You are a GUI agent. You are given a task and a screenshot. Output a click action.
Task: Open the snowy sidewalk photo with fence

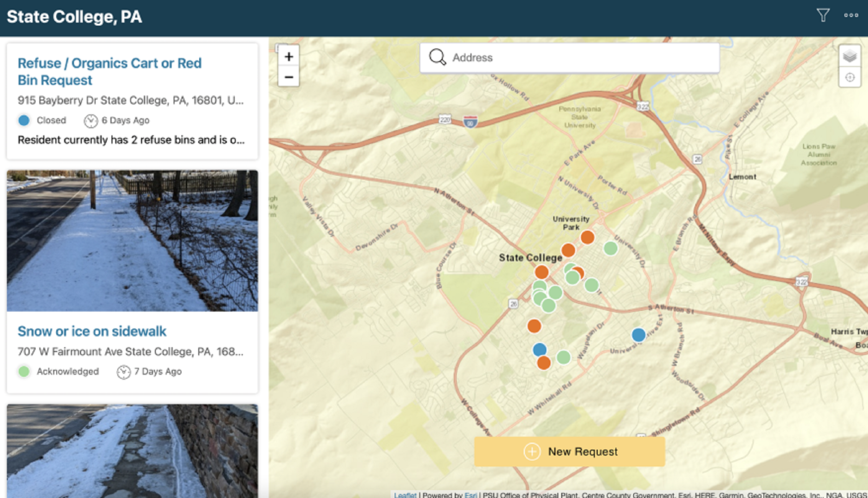pos(132,241)
